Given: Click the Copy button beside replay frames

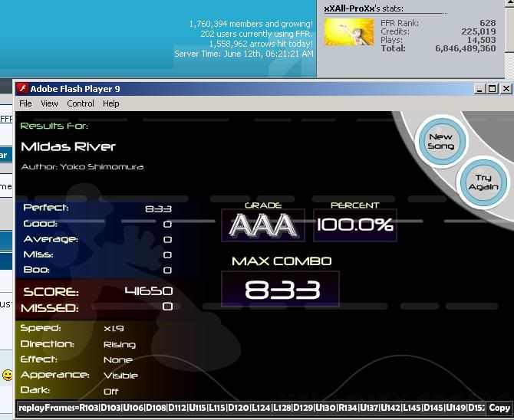Looking at the screenshot, I should pos(499,409).
